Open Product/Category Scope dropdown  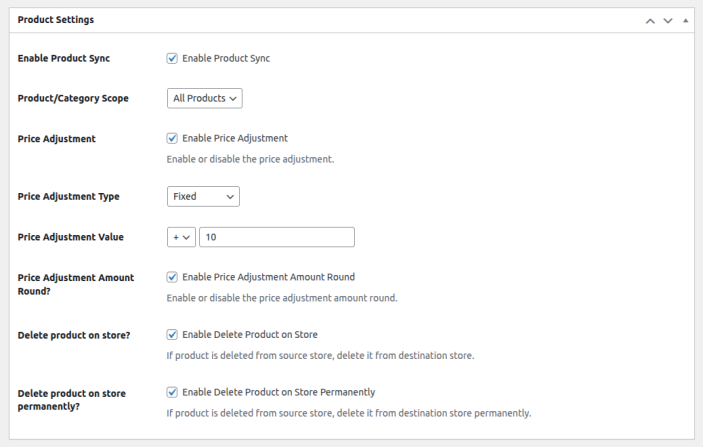(205, 98)
